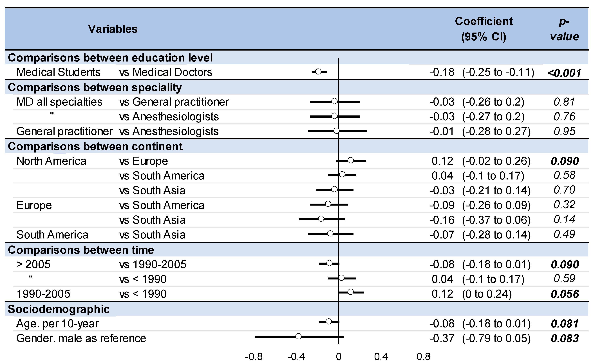
Task: Click the 'vs Europe' comparison label
Action: pyautogui.click(x=143, y=161)
